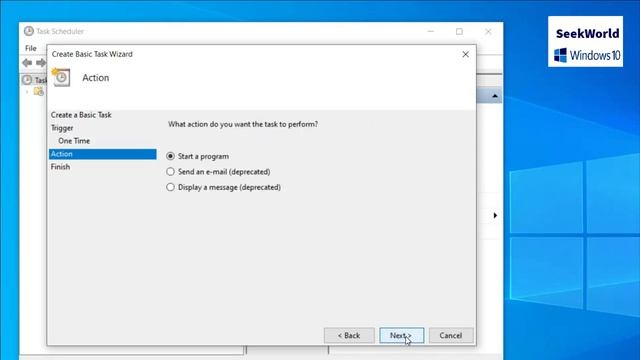This screenshot has width=640, height=360.
Task: Choose Send an e-mail (deprecated) option
Action: (x=170, y=172)
